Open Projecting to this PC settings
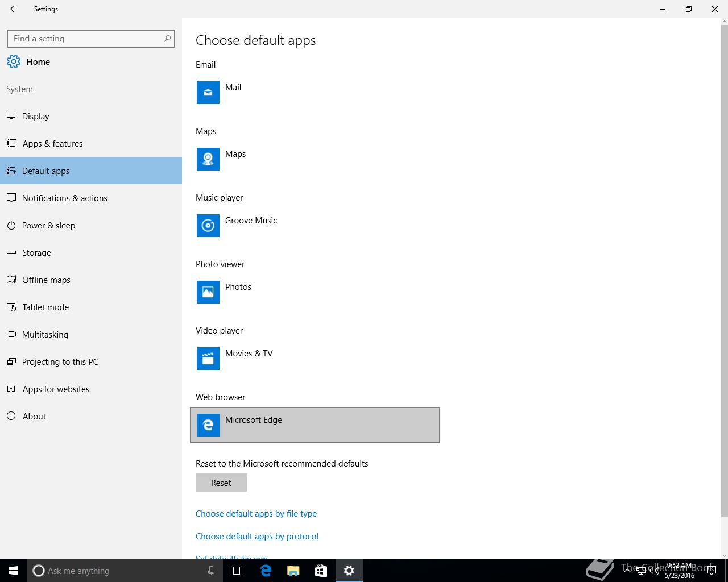728x582 pixels. (x=91, y=361)
